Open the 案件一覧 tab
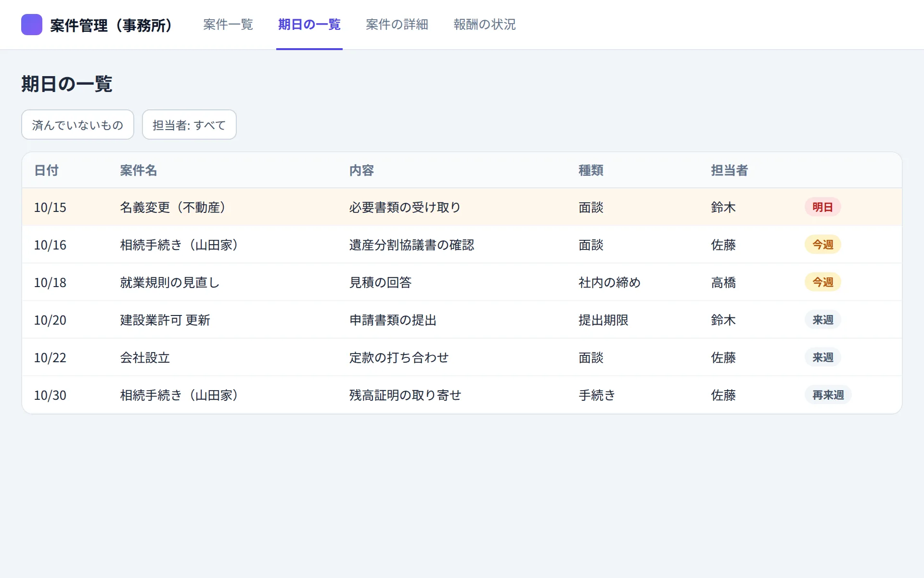924x578 pixels. [228, 25]
